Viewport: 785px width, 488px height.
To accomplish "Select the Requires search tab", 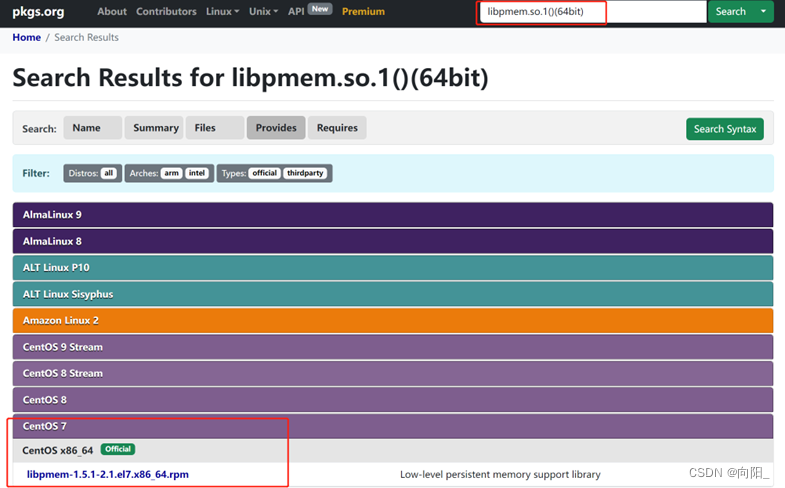I will [337, 128].
